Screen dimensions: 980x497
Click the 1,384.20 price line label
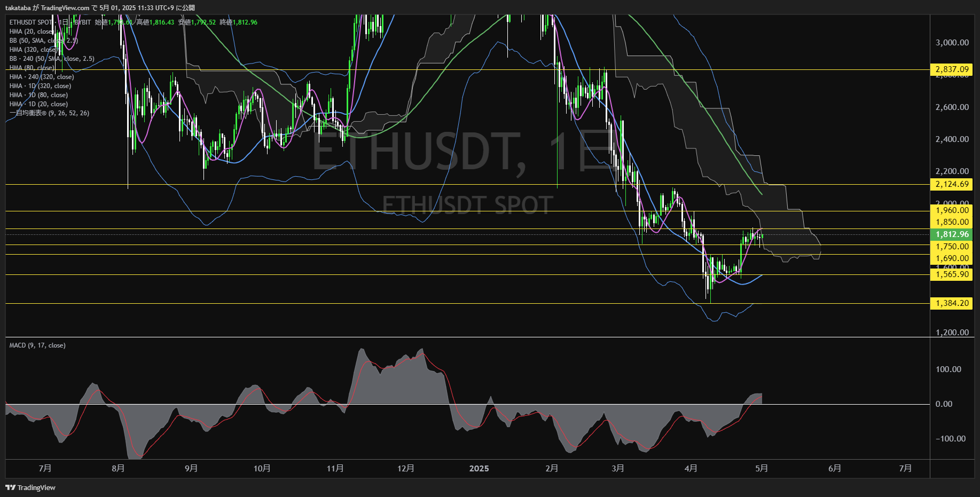point(952,303)
